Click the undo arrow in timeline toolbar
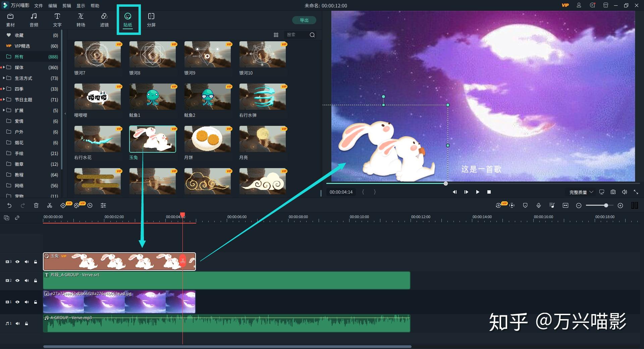644x349 pixels. tap(9, 205)
